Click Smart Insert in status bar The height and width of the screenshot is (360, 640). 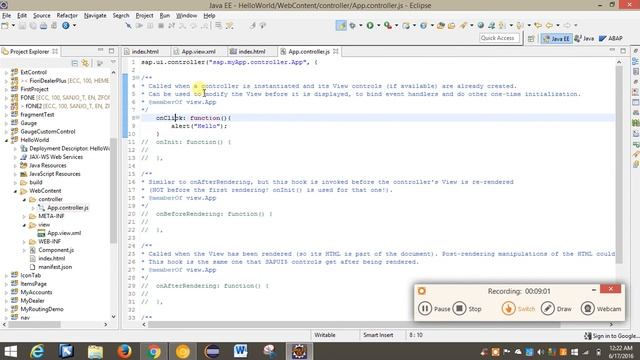[378, 336]
